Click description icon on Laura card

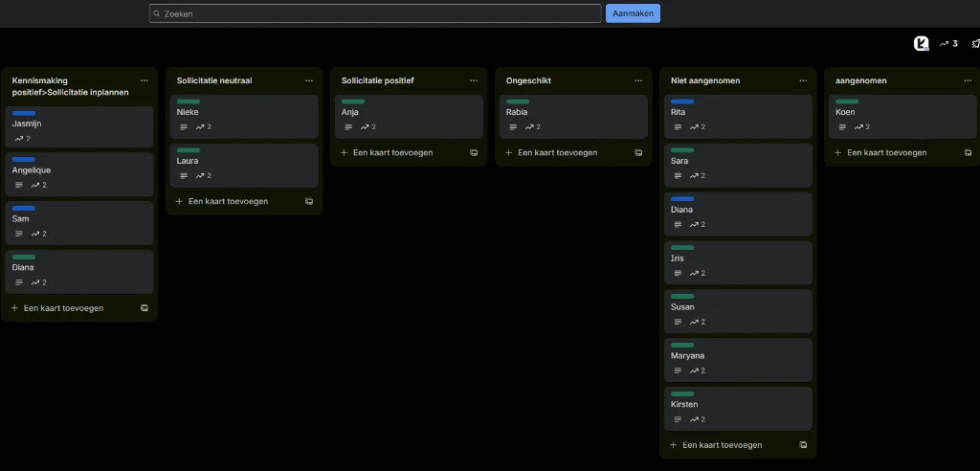(184, 176)
